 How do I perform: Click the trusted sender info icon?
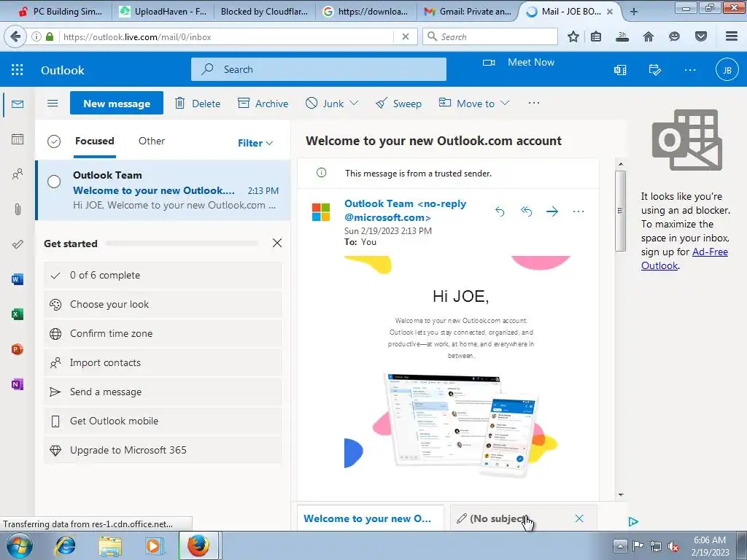(x=322, y=173)
